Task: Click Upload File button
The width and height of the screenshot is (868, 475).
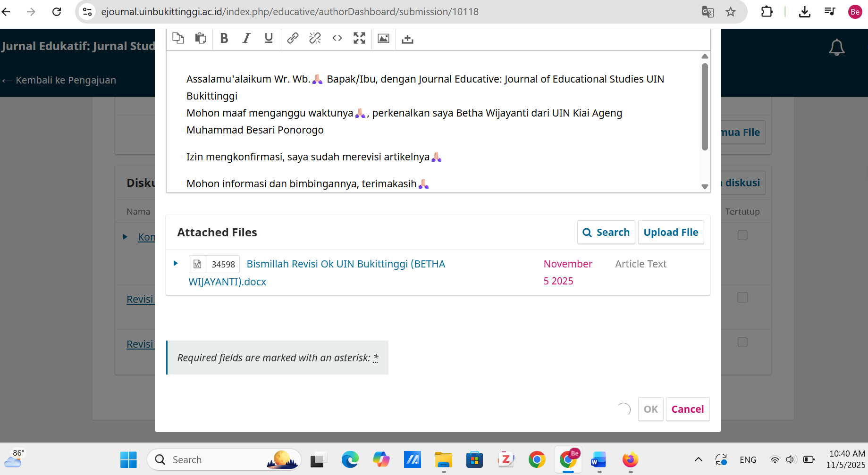Action: click(x=671, y=233)
